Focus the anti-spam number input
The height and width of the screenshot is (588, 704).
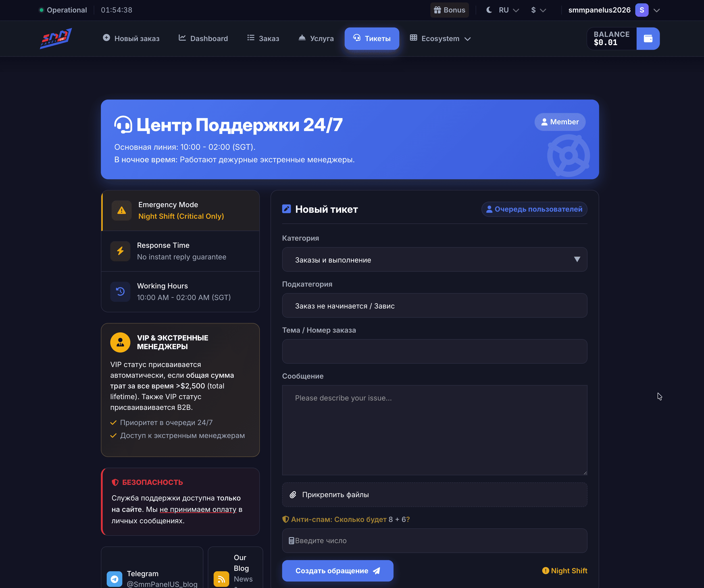point(434,540)
